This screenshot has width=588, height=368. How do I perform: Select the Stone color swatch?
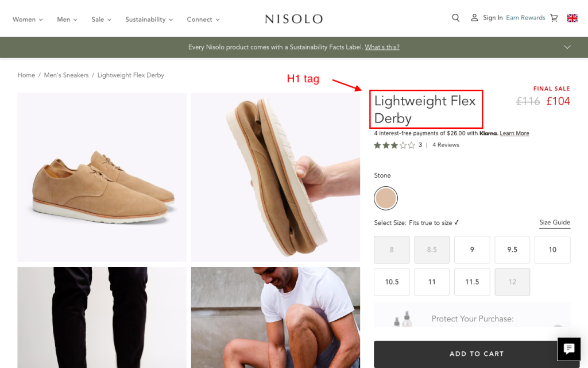pos(385,198)
